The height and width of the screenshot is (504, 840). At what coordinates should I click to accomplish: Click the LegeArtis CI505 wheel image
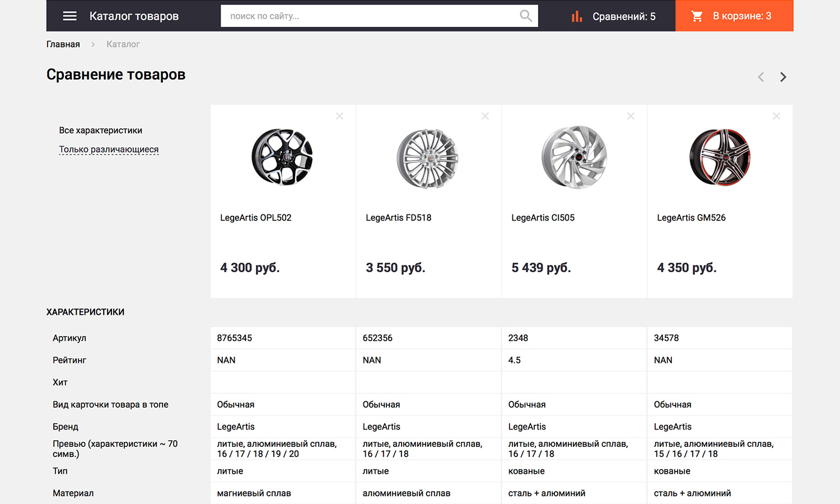coord(574,157)
